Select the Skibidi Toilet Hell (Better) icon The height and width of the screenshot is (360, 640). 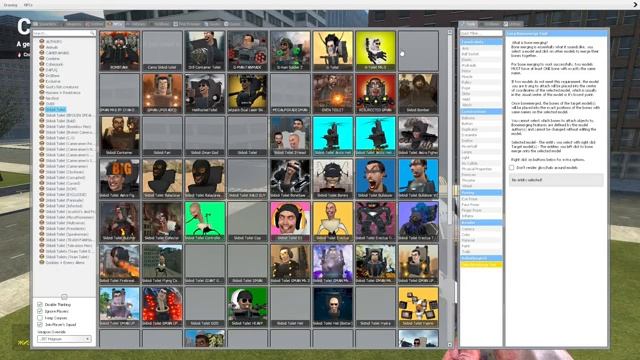tap(333, 307)
